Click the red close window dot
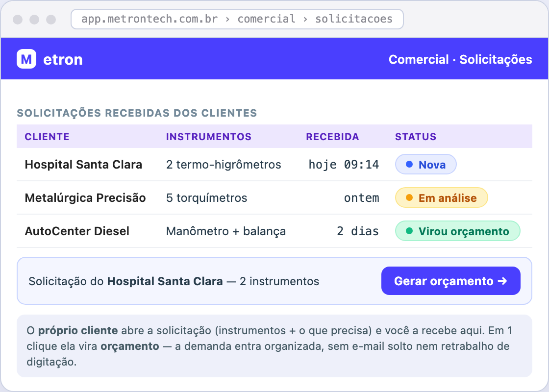This screenshot has width=549, height=392. tap(18, 19)
